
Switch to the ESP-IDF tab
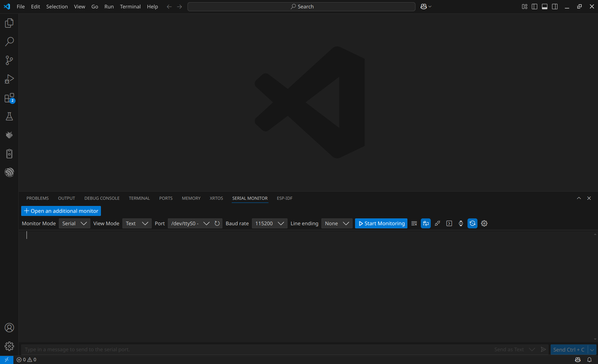coord(285,198)
